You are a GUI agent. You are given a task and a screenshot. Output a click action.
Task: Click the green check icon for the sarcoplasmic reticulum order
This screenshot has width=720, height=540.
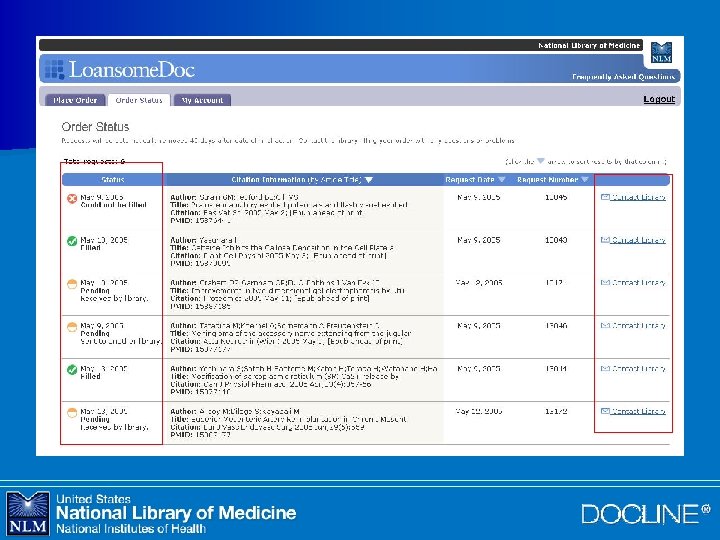[72, 370]
